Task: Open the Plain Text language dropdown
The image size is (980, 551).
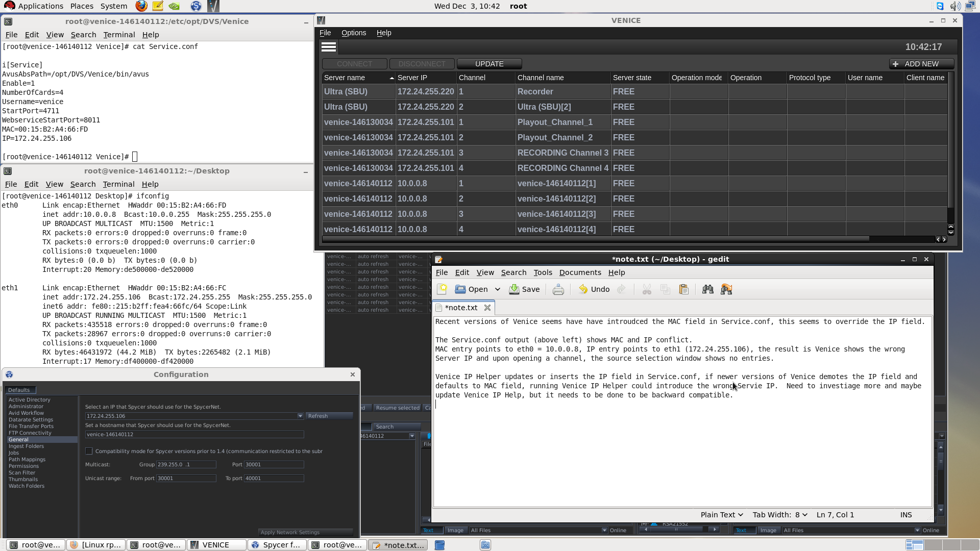Action: coord(721,515)
